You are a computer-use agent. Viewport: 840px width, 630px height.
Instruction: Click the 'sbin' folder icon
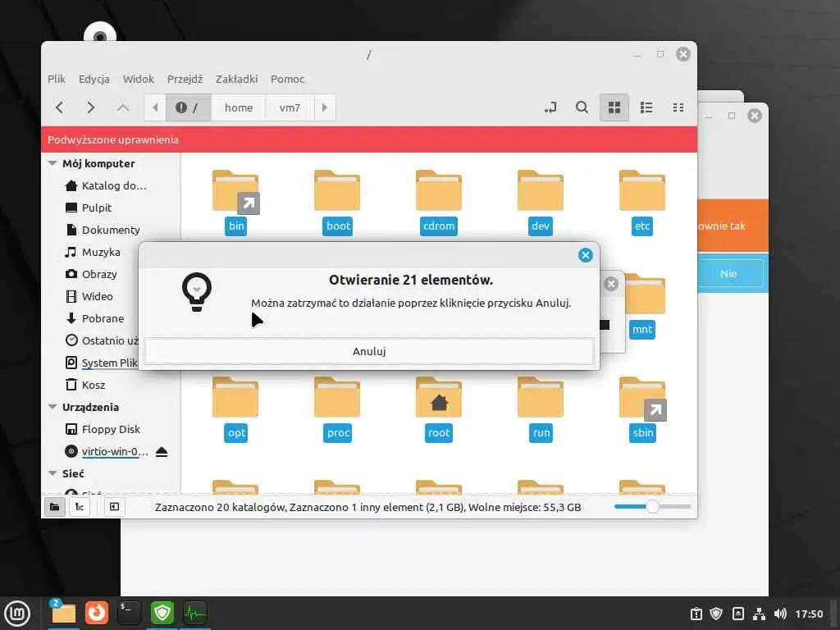642,399
